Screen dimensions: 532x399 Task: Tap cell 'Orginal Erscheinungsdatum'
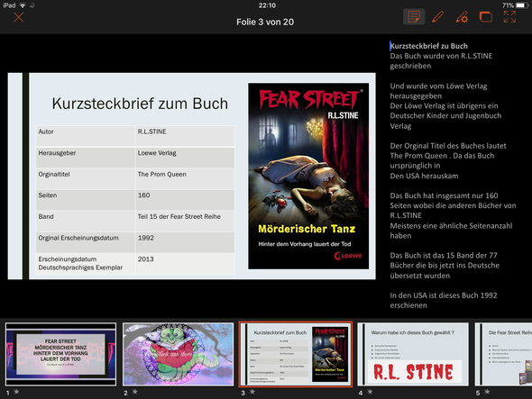tap(86, 242)
